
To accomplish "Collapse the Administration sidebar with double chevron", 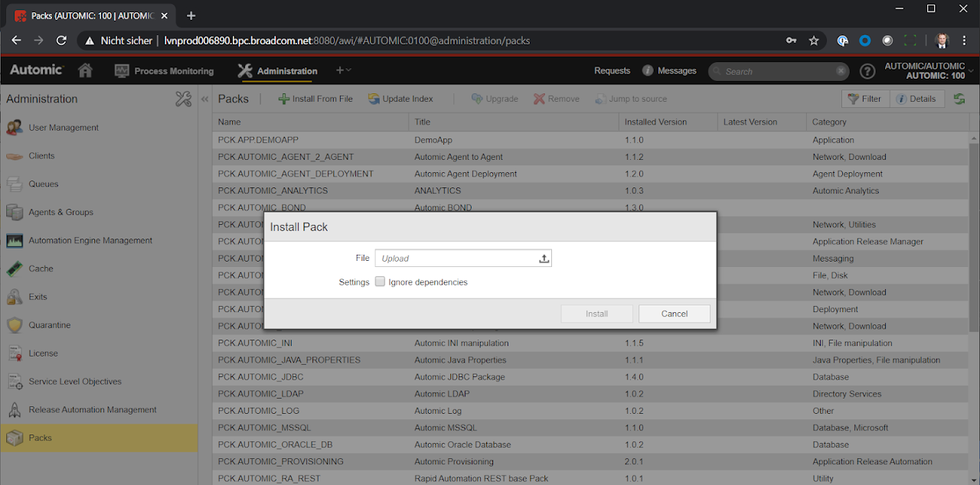I will pyautogui.click(x=204, y=99).
